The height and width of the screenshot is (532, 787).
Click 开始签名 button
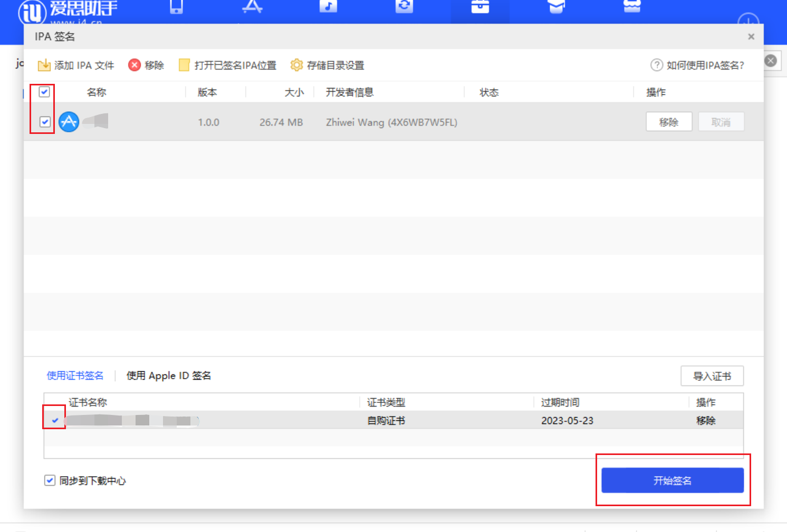tap(673, 480)
